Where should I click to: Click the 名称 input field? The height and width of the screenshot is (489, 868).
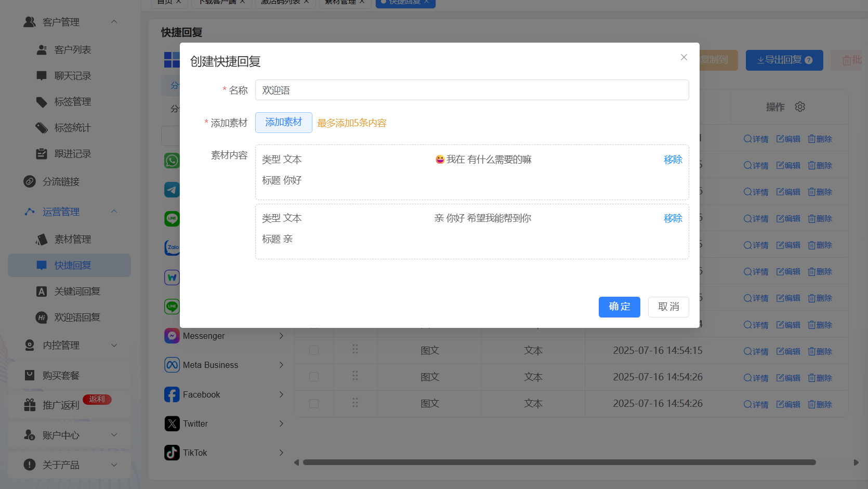(x=471, y=90)
